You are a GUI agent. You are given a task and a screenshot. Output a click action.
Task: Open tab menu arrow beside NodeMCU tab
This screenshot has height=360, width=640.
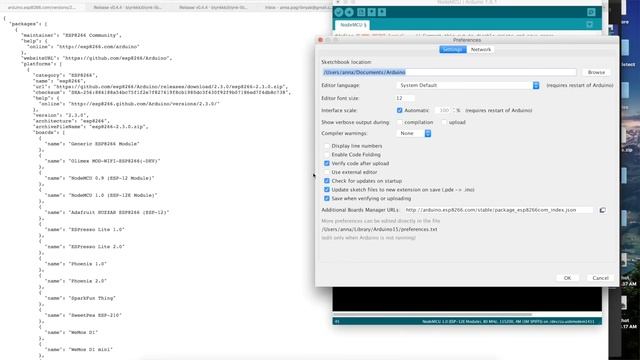[589, 25]
